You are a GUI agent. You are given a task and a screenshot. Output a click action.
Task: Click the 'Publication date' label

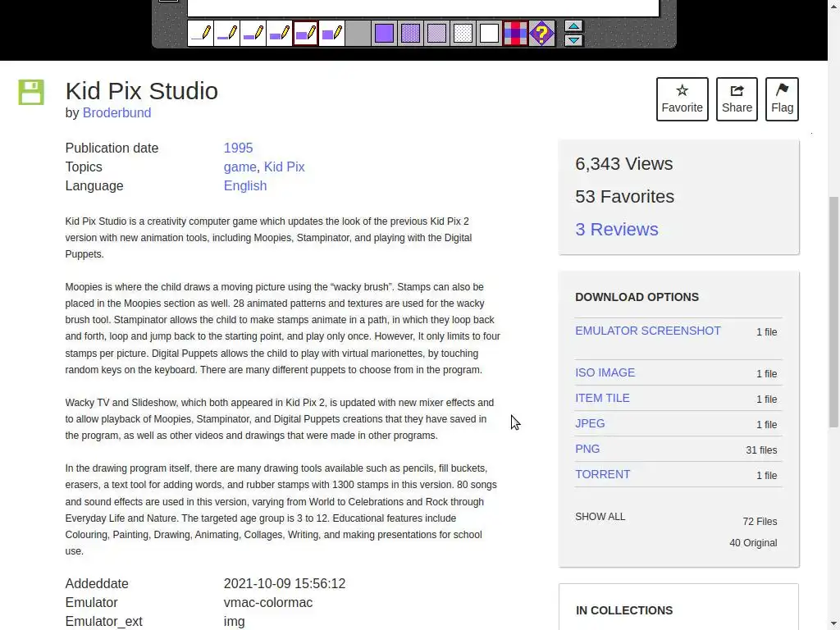pyautogui.click(x=112, y=148)
